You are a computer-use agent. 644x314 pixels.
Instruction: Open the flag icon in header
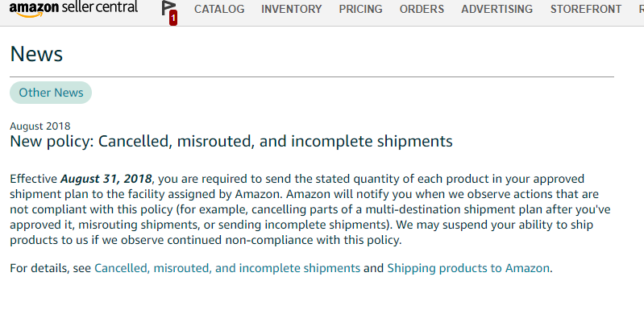pyautogui.click(x=168, y=8)
